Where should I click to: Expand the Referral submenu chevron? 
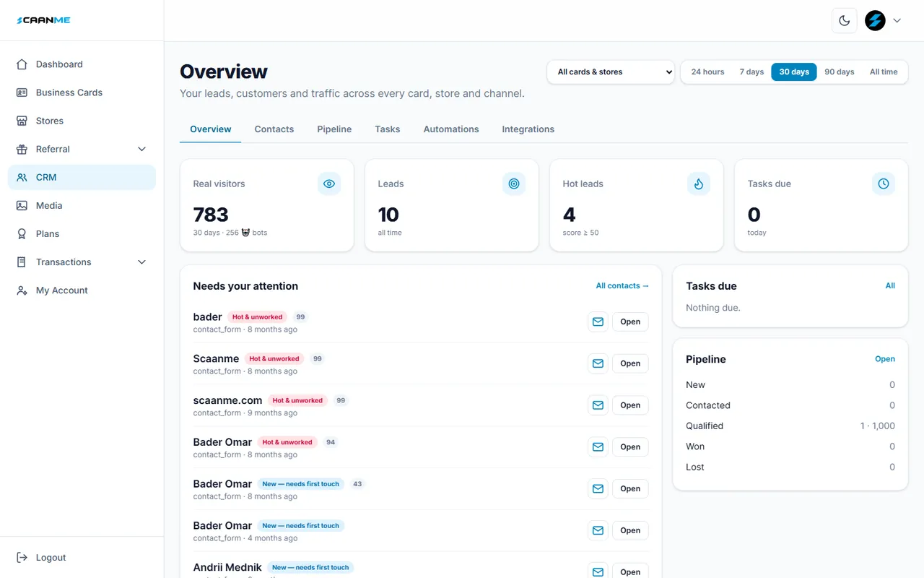point(141,149)
